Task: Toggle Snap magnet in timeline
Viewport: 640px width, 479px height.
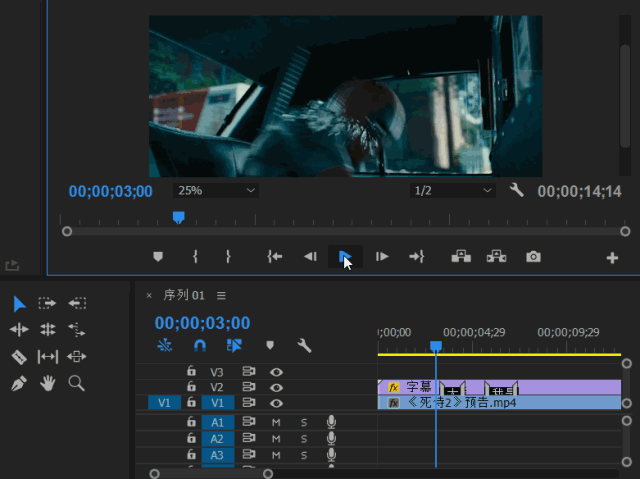Action: [200, 346]
